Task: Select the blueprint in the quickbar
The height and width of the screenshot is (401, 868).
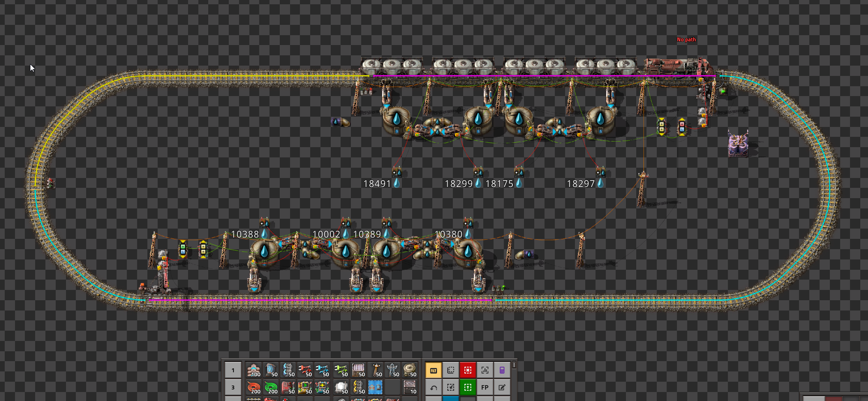Action: pos(375,387)
